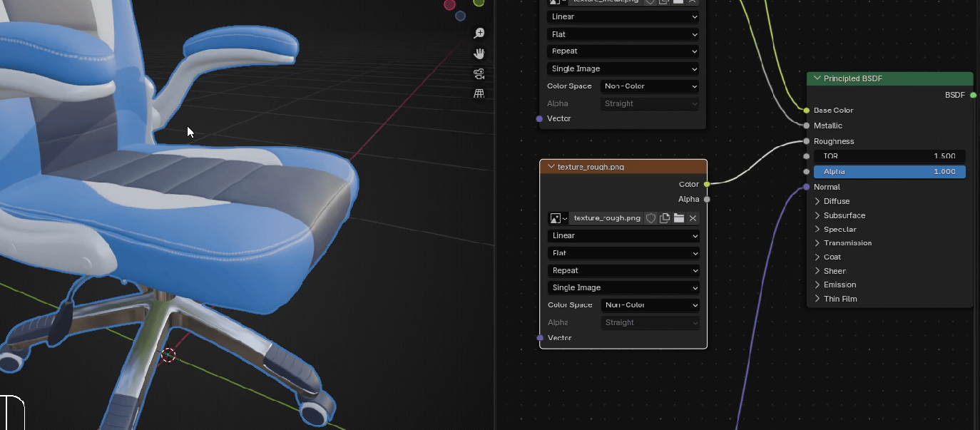Click the Color output socket of texture_rough.png
This screenshot has width=980, height=430.
tap(707, 184)
